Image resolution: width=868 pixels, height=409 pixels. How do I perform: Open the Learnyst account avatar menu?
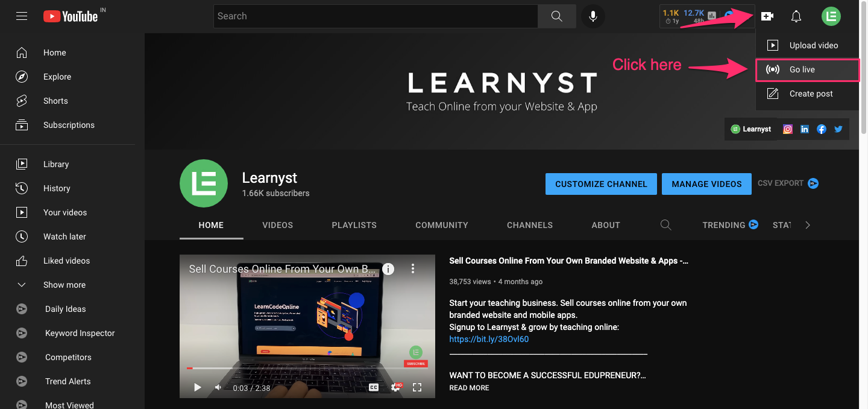point(831,16)
